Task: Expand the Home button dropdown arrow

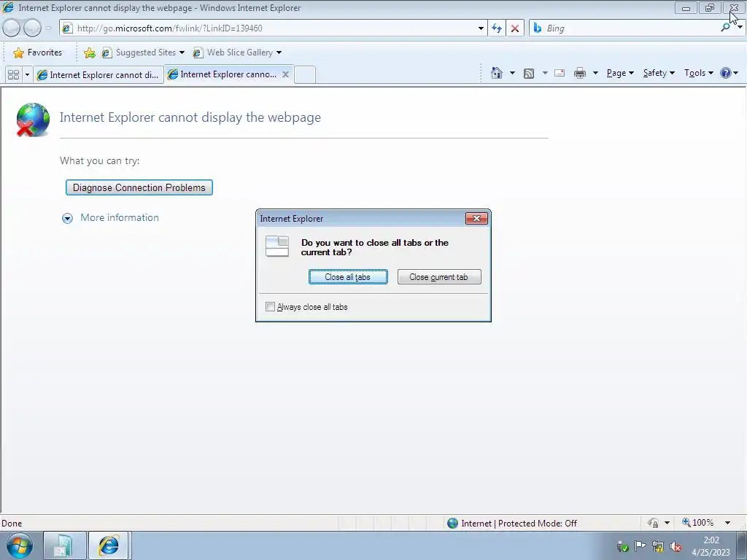Action: click(512, 73)
